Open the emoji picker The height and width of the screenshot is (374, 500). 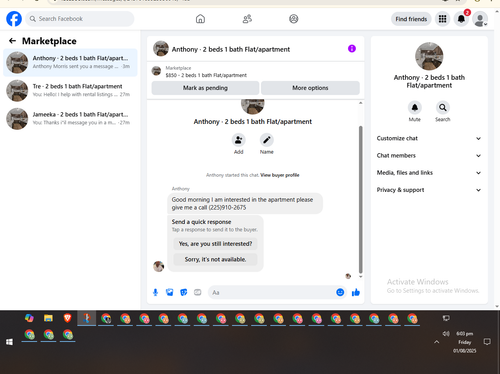[x=340, y=292]
